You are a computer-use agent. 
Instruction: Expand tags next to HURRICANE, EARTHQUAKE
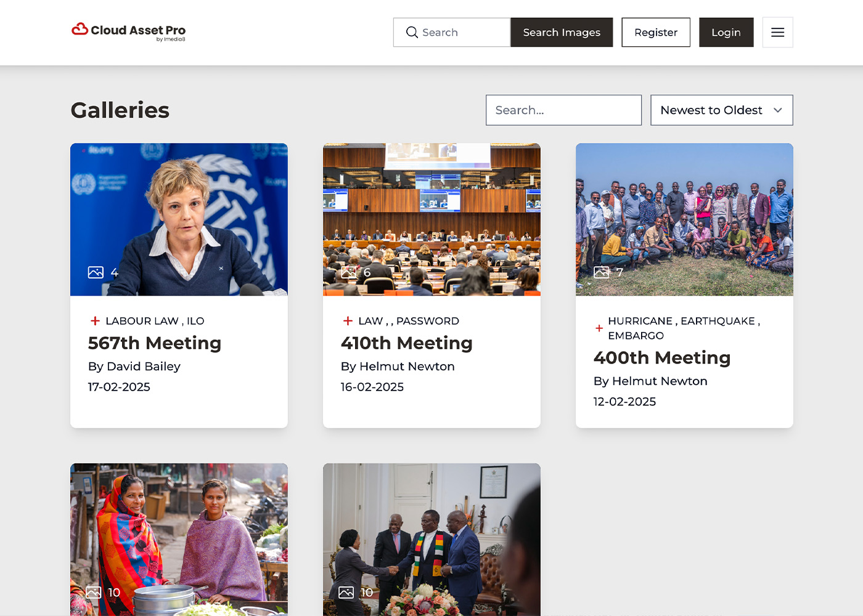[599, 328]
